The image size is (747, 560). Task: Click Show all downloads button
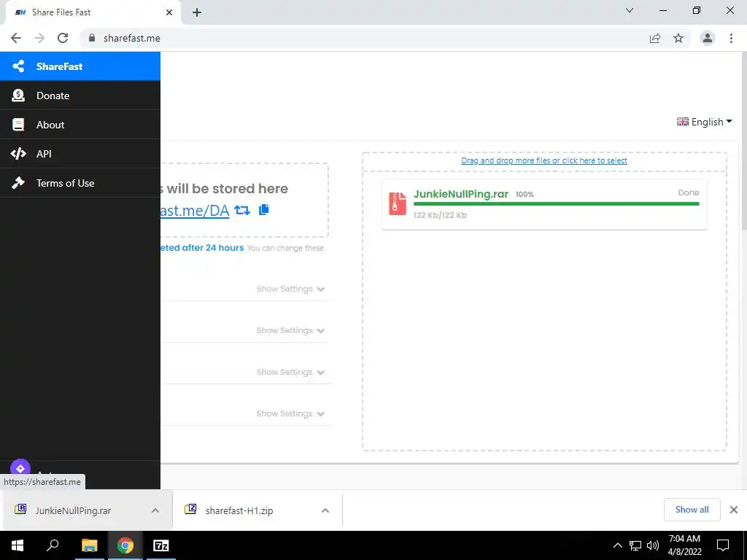tap(692, 510)
